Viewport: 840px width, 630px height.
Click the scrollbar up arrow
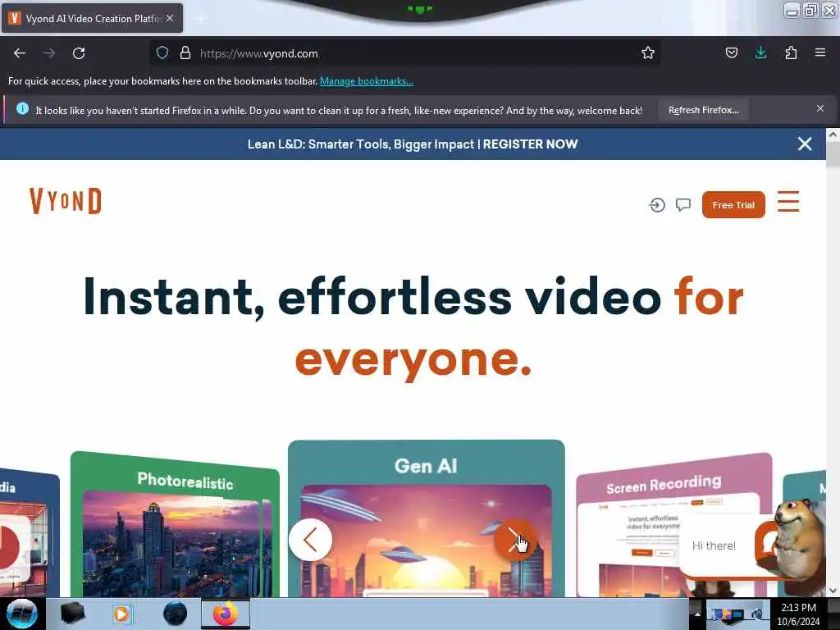(833, 135)
